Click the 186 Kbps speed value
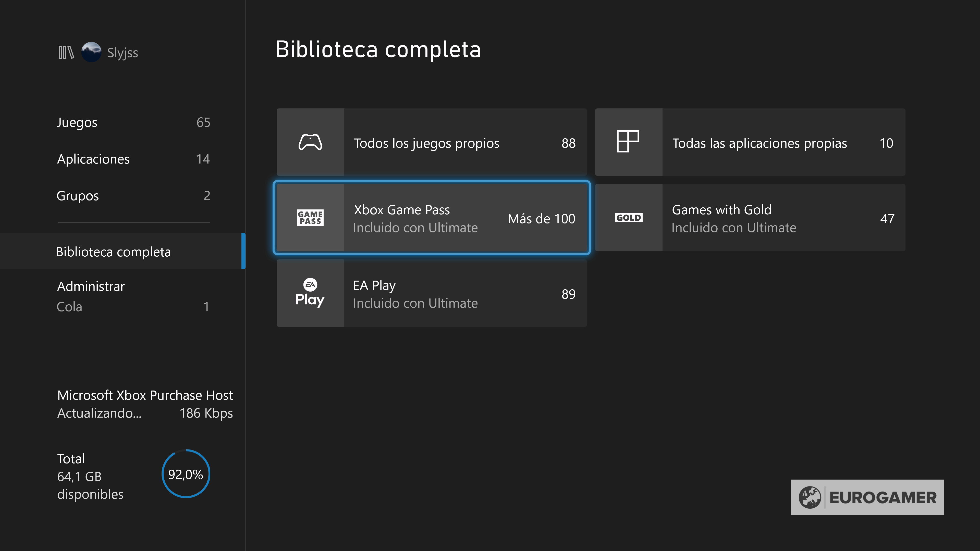The height and width of the screenshot is (551, 980). coord(206,413)
